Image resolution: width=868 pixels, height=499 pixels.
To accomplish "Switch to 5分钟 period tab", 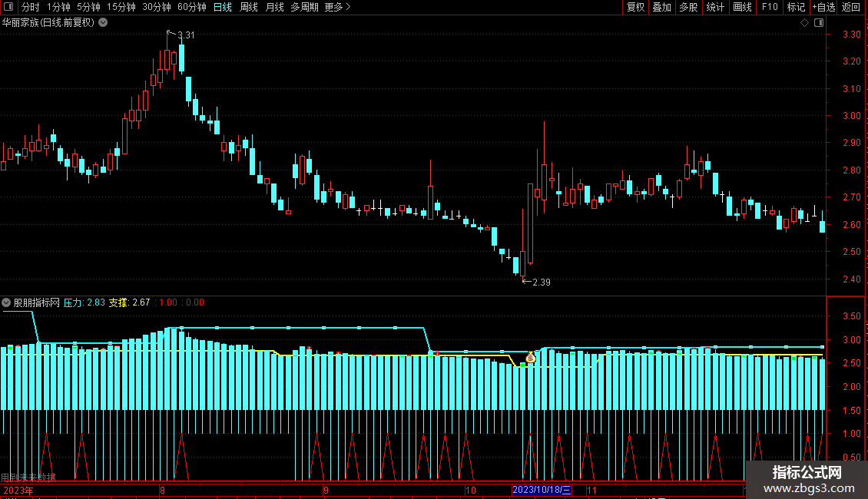I will tap(88, 7).
